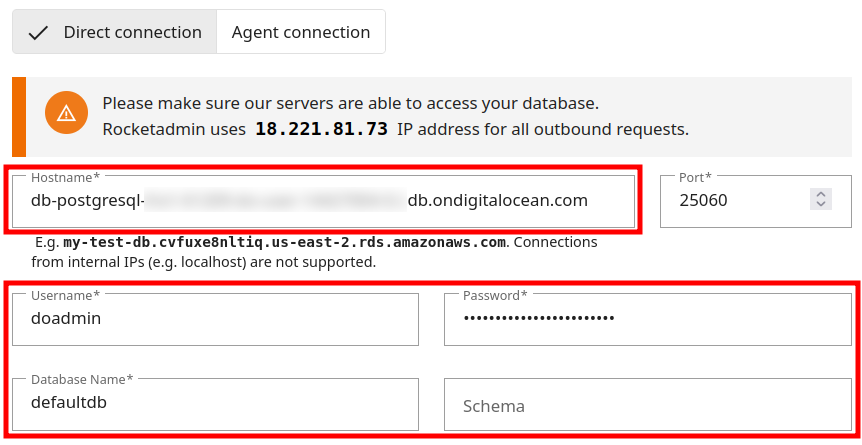The height and width of the screenshot is (445, 862).
Task: Click the Password* field label
Action: point(495,296)
